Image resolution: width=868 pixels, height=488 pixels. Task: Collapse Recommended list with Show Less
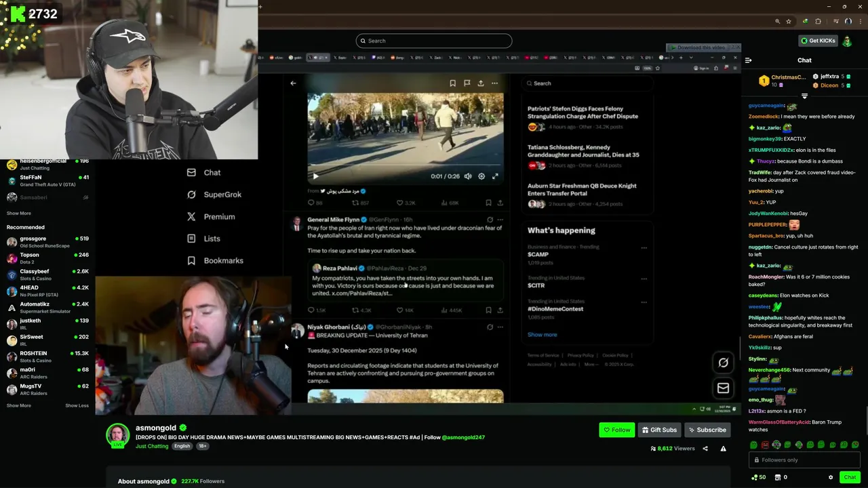(77, 405)
